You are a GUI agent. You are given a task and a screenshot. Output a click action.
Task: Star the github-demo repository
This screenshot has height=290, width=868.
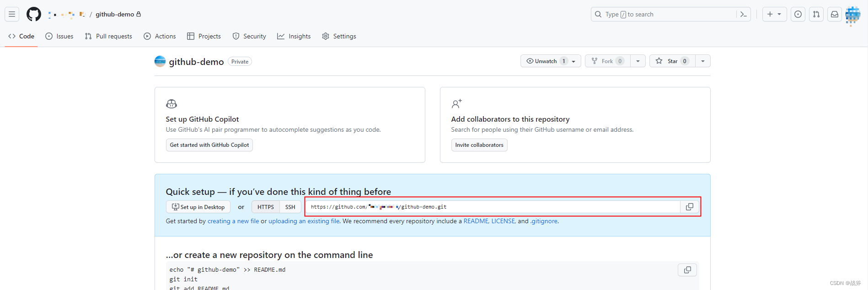pyautogui.click(x=672, y=61)
